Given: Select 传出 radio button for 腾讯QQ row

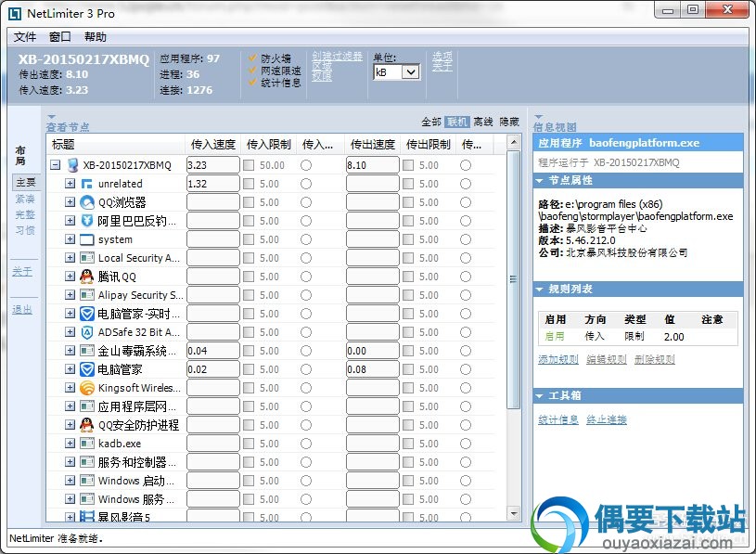Looking at the screenshot, I should coord(466,277).
